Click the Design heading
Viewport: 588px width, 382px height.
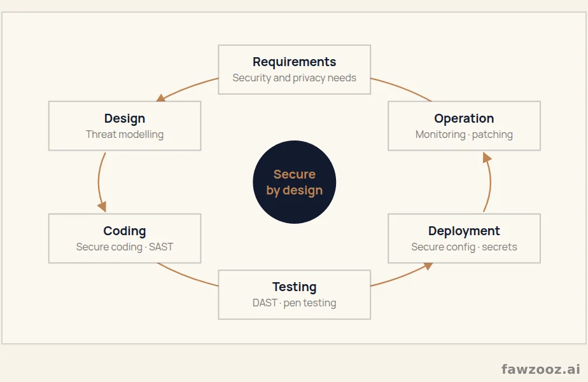[125, 118]
